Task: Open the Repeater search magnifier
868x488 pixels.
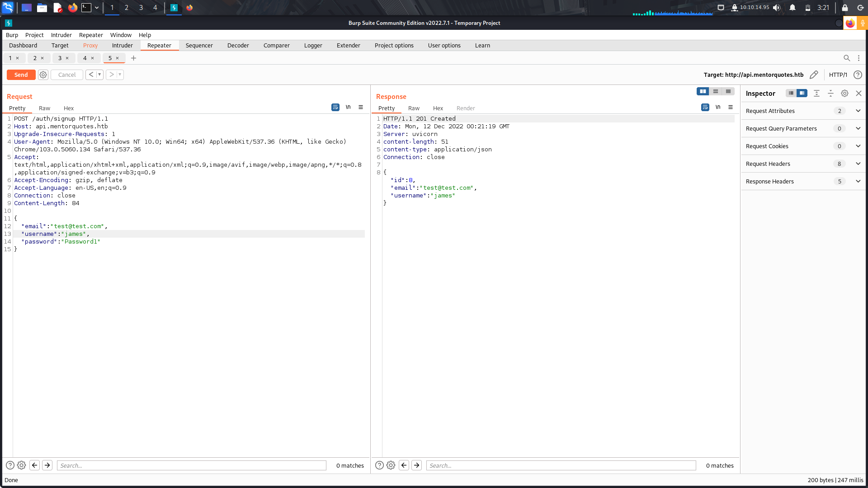Action: click(x=847, y=58)
